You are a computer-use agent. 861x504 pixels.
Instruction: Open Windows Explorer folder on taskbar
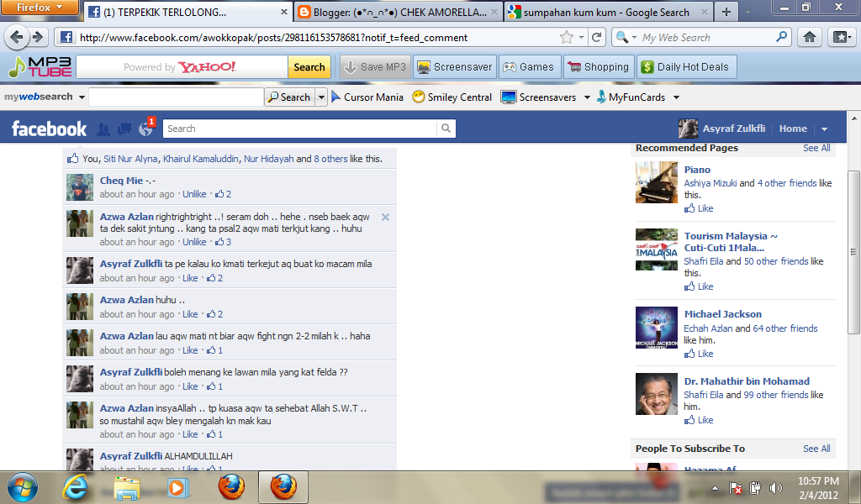127,487
